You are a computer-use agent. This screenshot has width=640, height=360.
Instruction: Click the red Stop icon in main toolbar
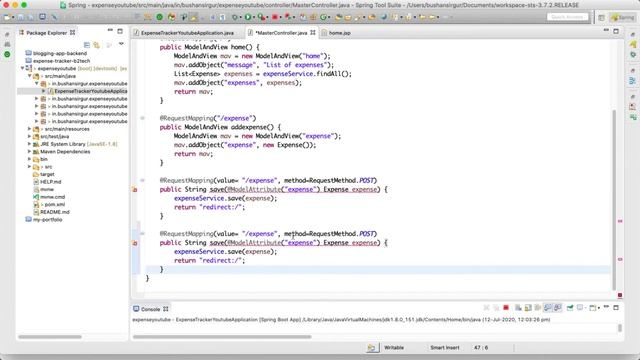point(275,17)
